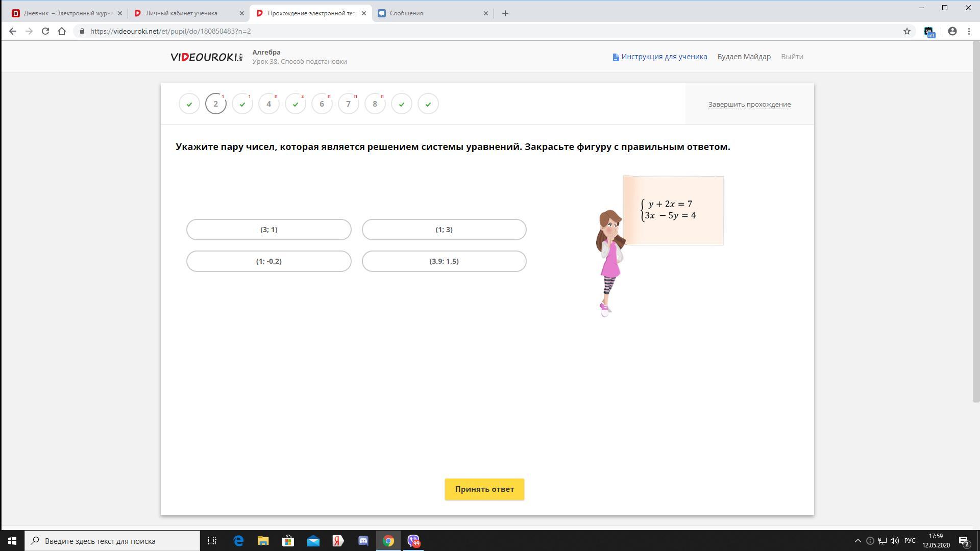Choose answer option (3,9; 1,5)
The height and width of the screenshot is (551, 980).
pos(444,261)
